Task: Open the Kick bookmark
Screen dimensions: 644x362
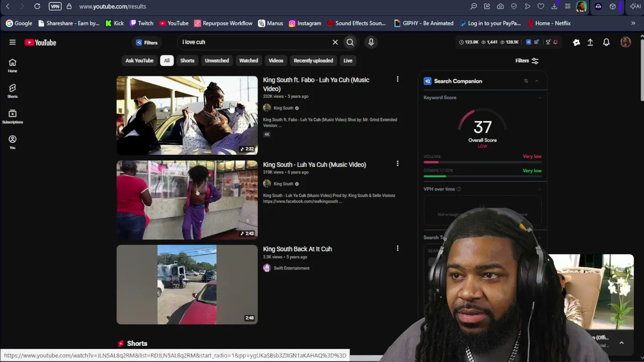Action: [115, 23]
